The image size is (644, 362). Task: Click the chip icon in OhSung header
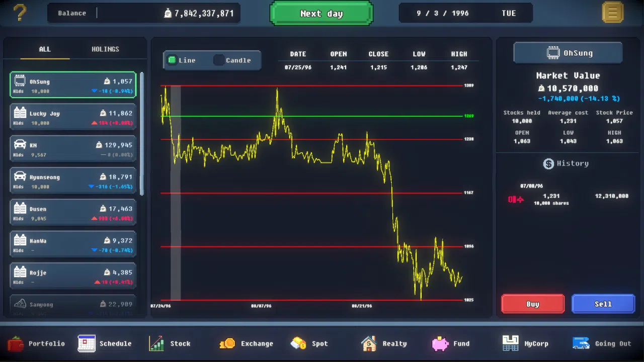553,53
